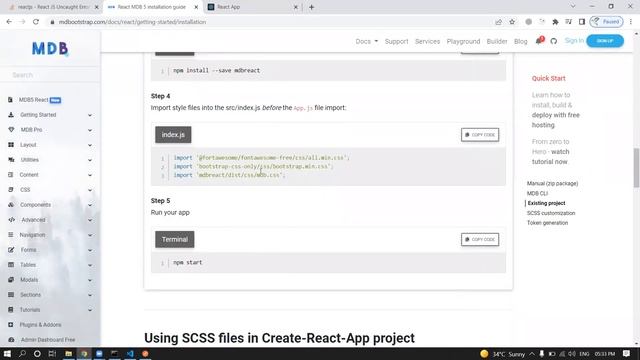Screen dimensions: 640x360
Task: Click the Components cubes icon
Action: pyautogui.click(x=11, y=205)
